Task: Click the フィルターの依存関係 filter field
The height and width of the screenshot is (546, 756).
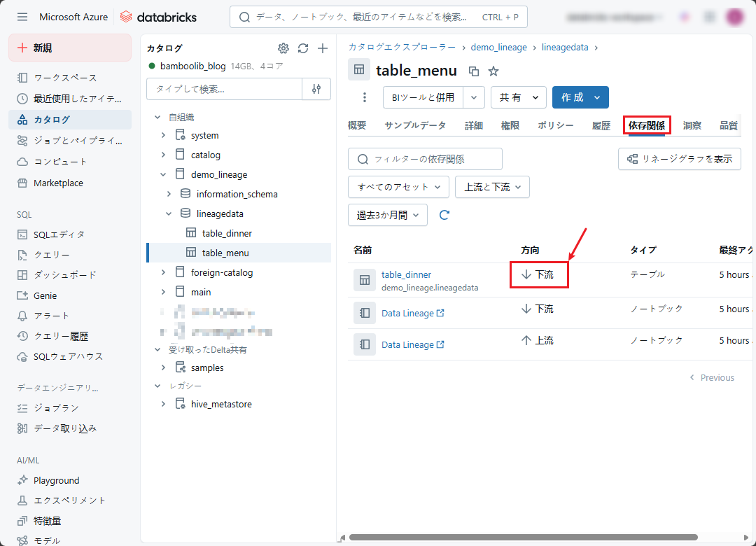Action: pyautogui.click(x=426, y=159)
